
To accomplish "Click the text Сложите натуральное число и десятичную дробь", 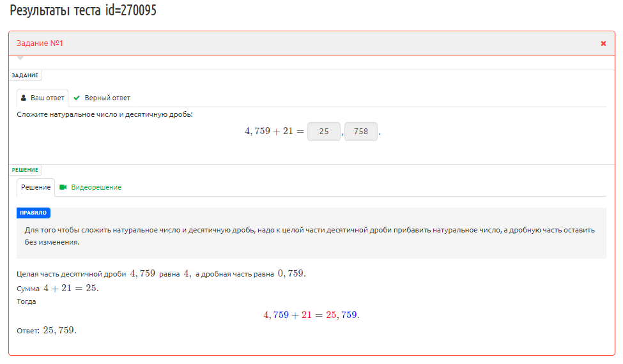I will coord(105,115).
